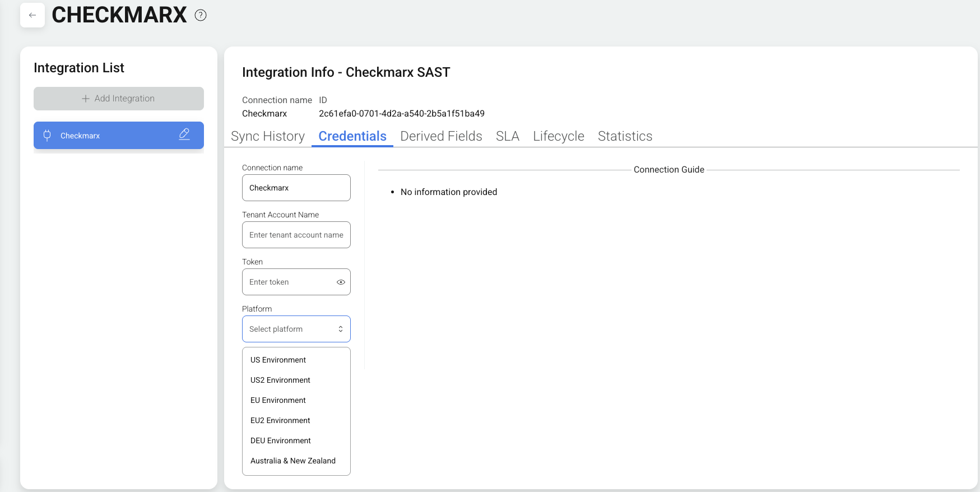Select EU2 Environment option

280,420
